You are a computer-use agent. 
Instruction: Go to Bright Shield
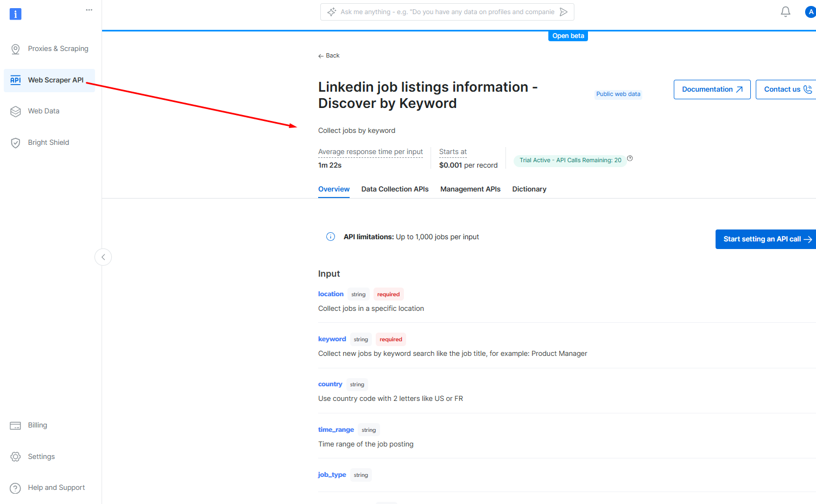[x=49, y=143]
